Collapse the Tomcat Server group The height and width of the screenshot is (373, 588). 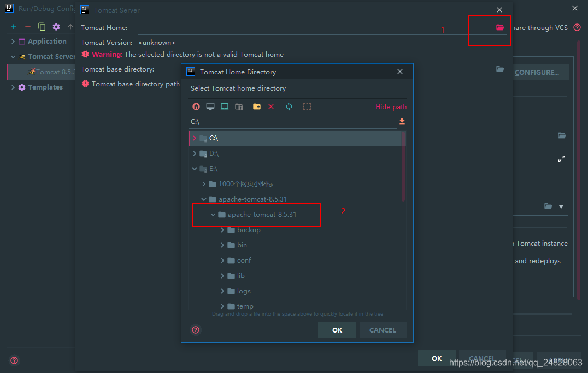pyautogui.click(x=13, y=57)
